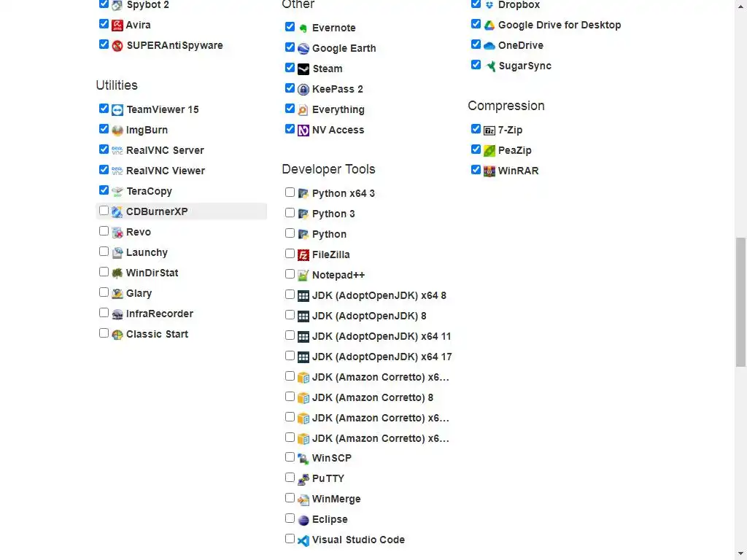747x560 pixels.
Task: Click the Revo uninstaller icon
Action: pos(117,233)
